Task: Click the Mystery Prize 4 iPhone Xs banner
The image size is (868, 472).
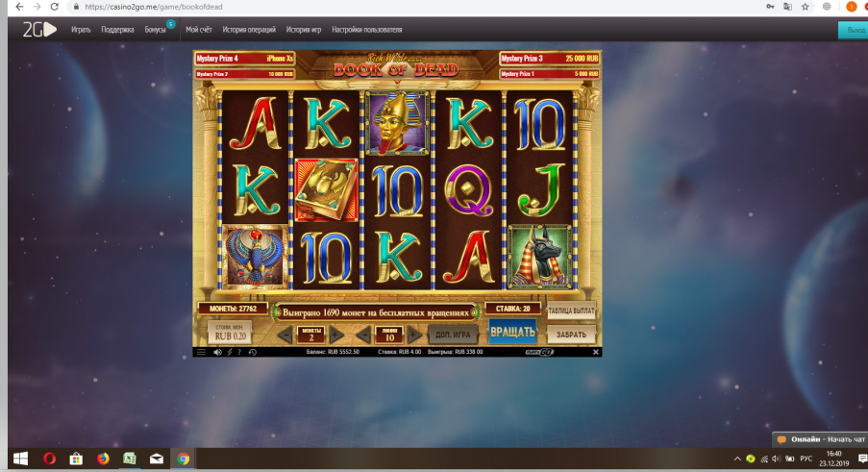Action: (x=244, y=58)
